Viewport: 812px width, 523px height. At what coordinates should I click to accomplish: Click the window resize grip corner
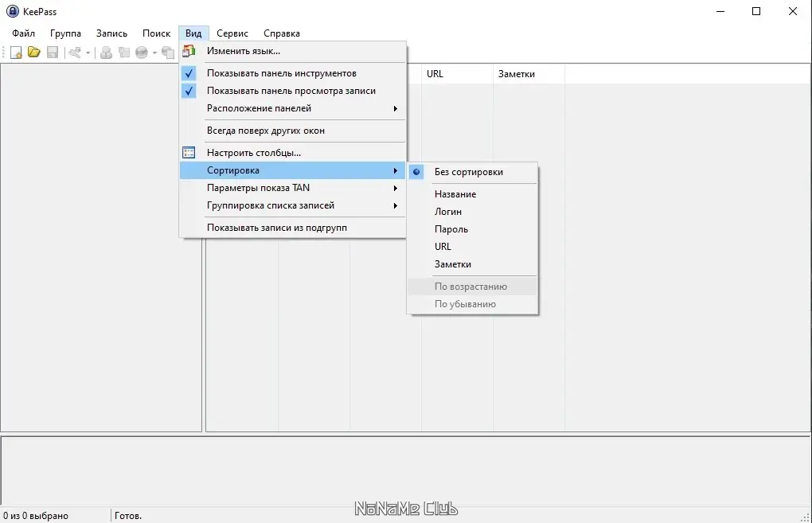[806, 517]
